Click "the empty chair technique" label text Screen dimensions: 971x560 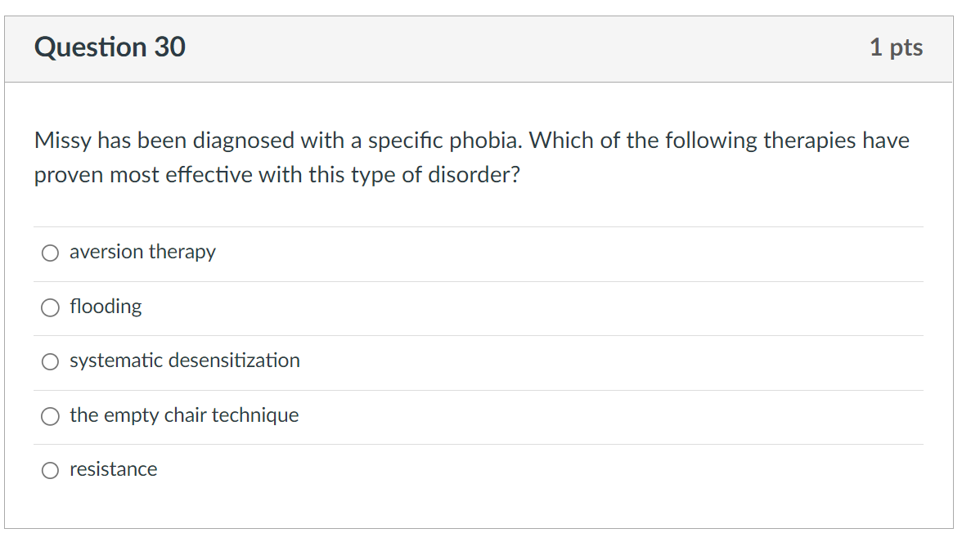[x=184, y=415]
